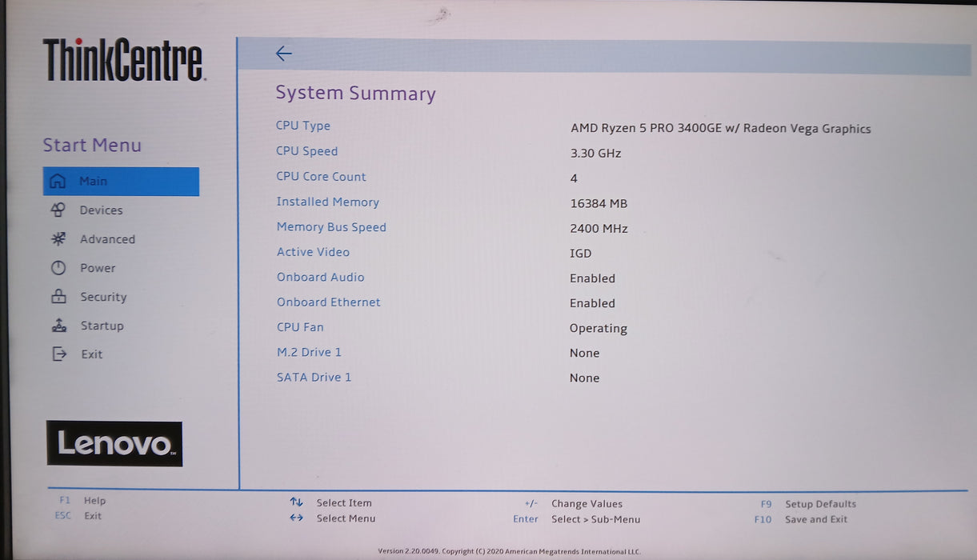Click the ESC Exit hint

coord(78,516)
